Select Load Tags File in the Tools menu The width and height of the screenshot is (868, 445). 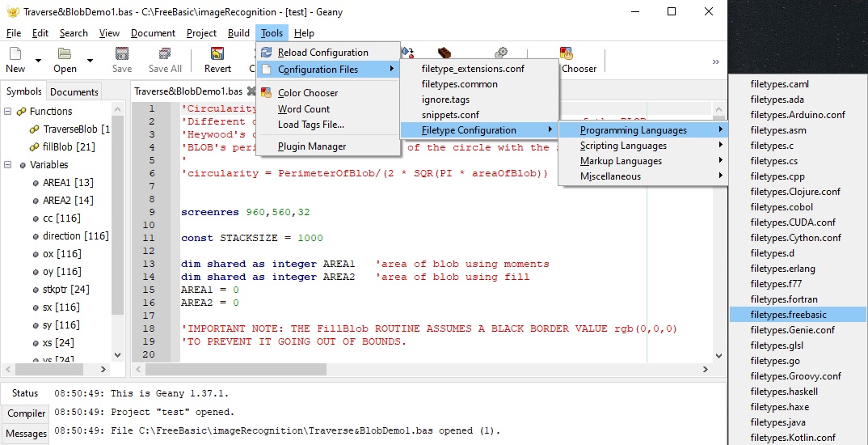click(x=328, y=125)
